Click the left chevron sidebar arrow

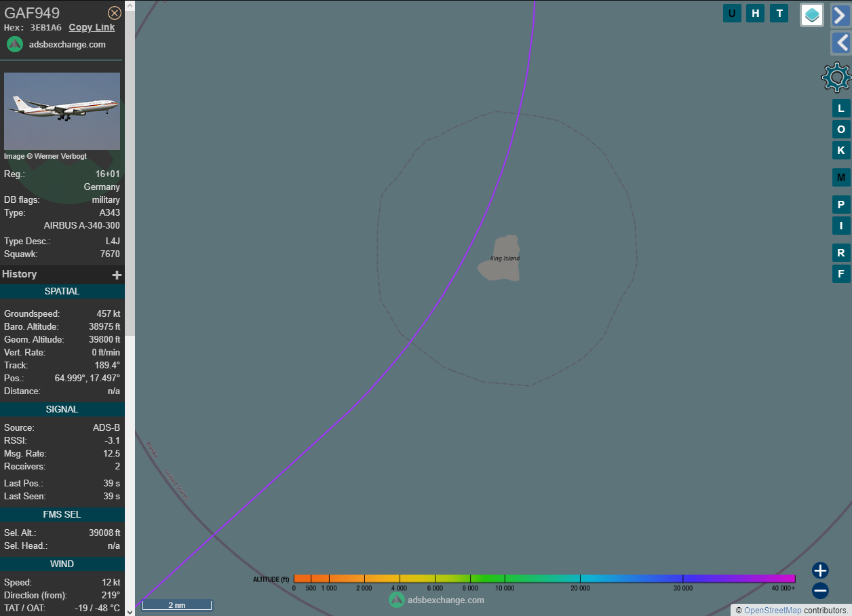click(x=841, y=43)
